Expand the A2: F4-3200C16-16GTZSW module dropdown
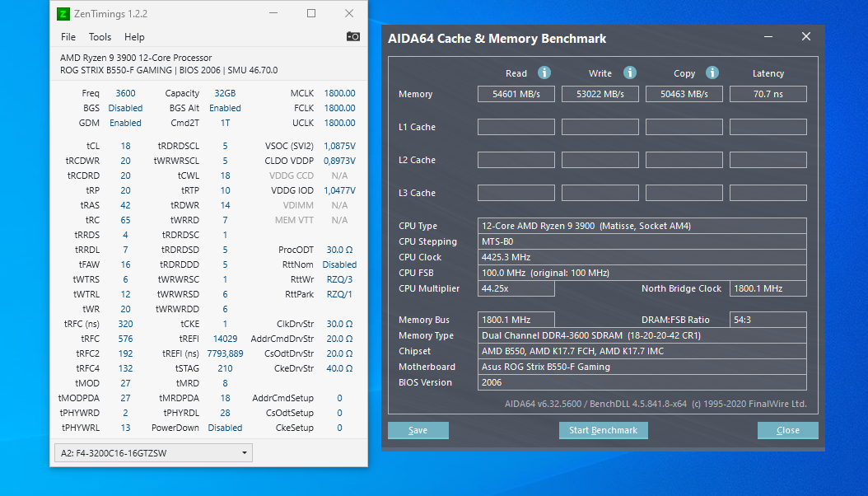868x496 pixels. pos(153,453)
